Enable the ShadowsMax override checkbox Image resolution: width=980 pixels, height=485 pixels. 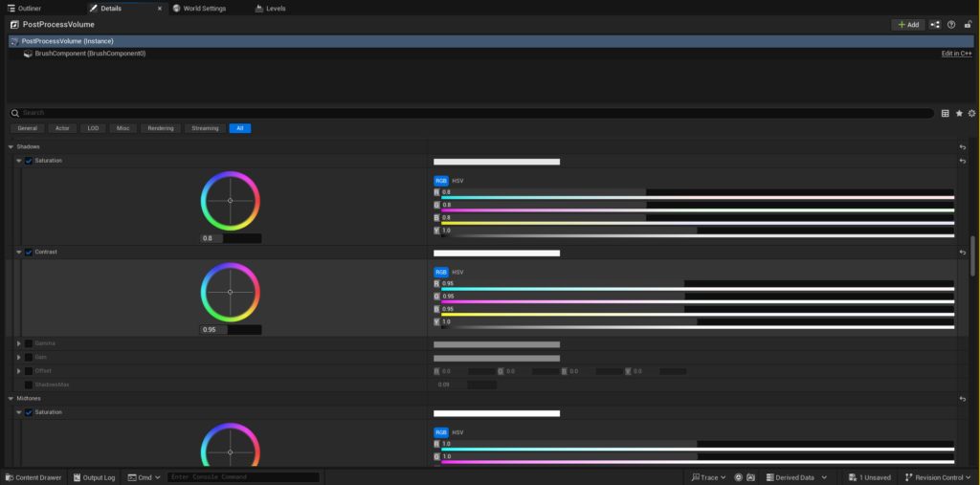coord(29,385)
